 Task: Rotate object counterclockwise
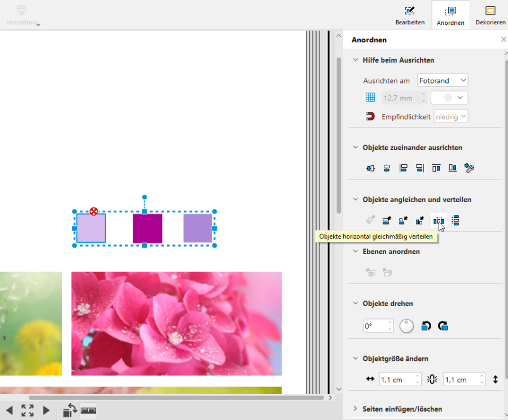pos(426,326)
